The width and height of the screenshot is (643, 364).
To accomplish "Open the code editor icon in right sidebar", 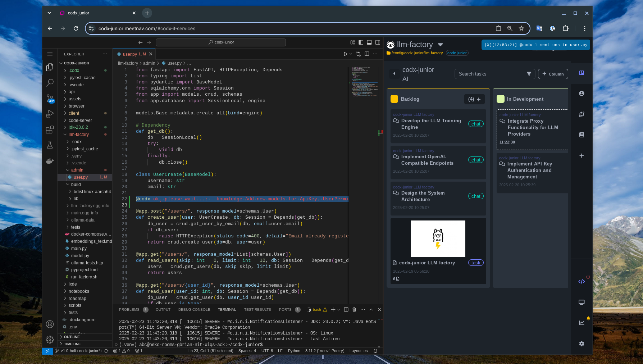I will click(582, 282).
